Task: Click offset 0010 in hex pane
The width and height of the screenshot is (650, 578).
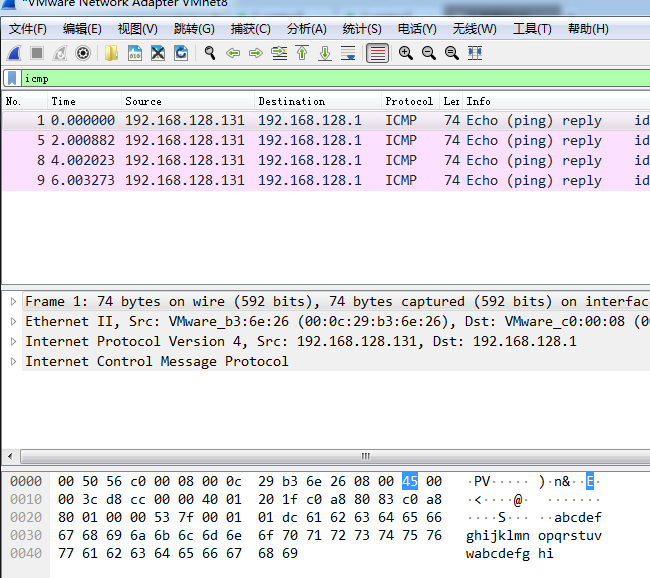Action: [x=26, y=499]
